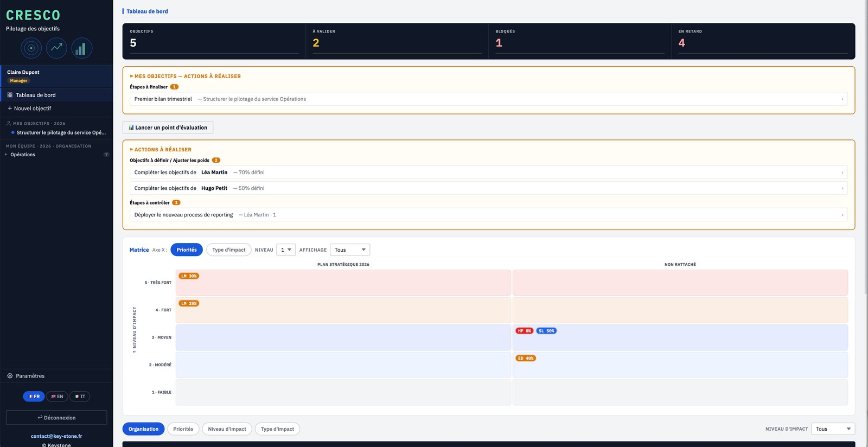Switch language to EN
The height and width of the screenshot is (447, 868).
tap(57, 397)
